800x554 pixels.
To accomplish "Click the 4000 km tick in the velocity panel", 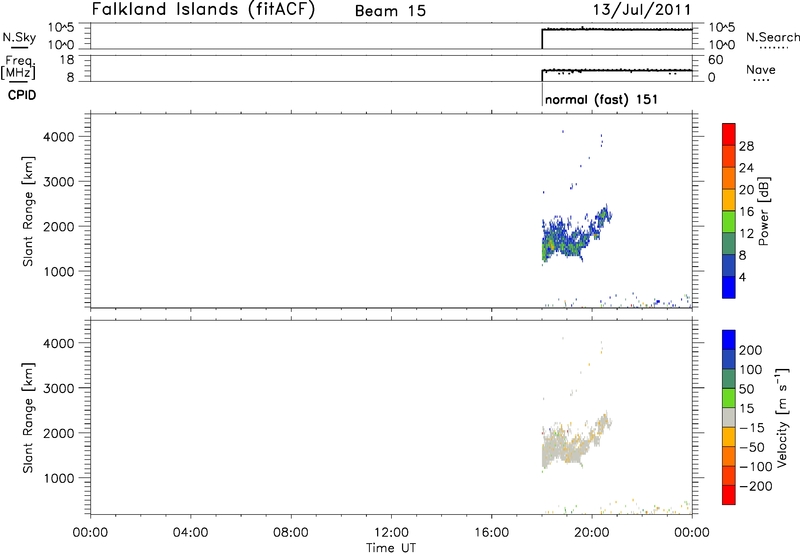I will [x=59, y=343].
